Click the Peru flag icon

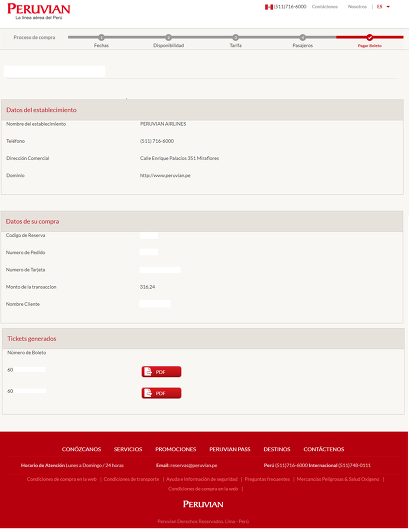click(x=269, y=7)
